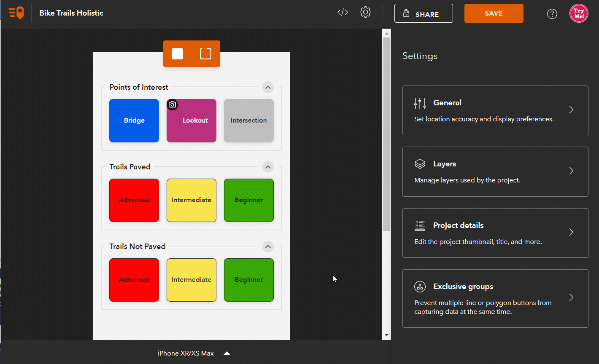Click the SAVE button
599x364 pixels.
(494, 13)
